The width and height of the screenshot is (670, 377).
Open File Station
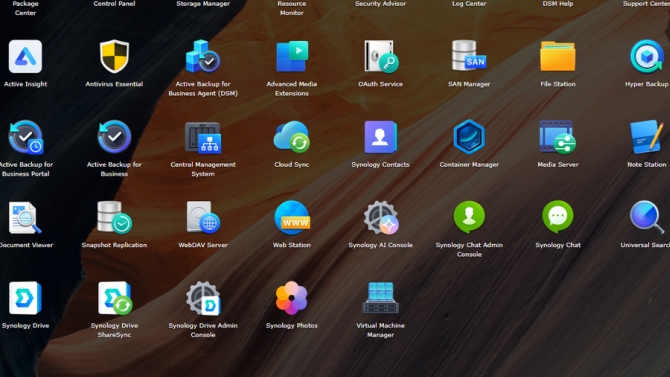(x=558, y=57)
